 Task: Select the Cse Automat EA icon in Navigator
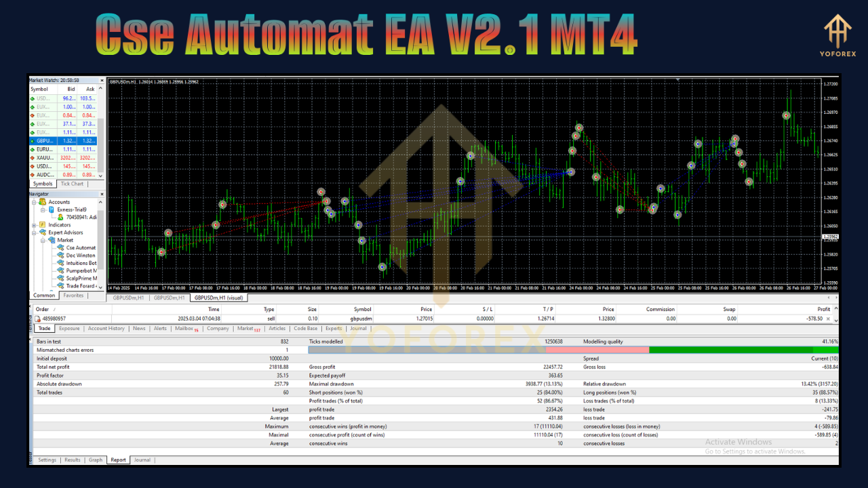60,247
